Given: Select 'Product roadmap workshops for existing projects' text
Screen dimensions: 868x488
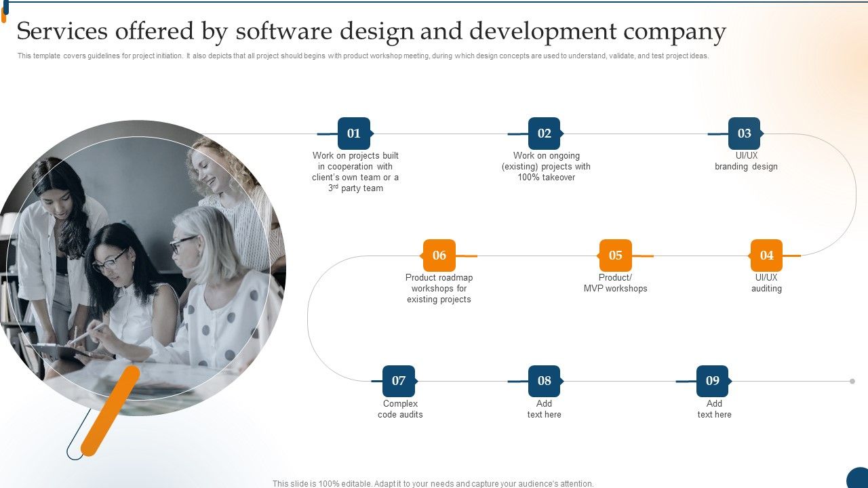Looking at the screenshot, I should pos(439,289).
